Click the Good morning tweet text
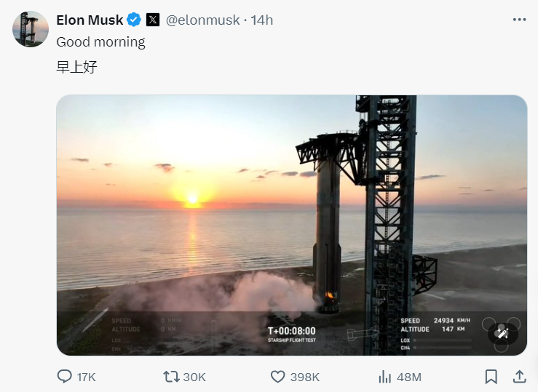Image resolution: width=538 pixels, height=392 pixels. coord(100,42)
